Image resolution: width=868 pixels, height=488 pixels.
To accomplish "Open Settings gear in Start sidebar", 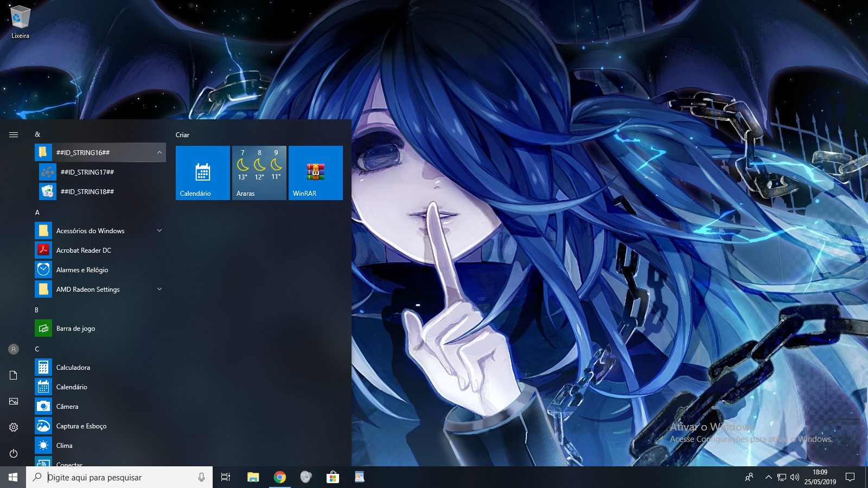I will pyautogui.click(x=14, y=427).
